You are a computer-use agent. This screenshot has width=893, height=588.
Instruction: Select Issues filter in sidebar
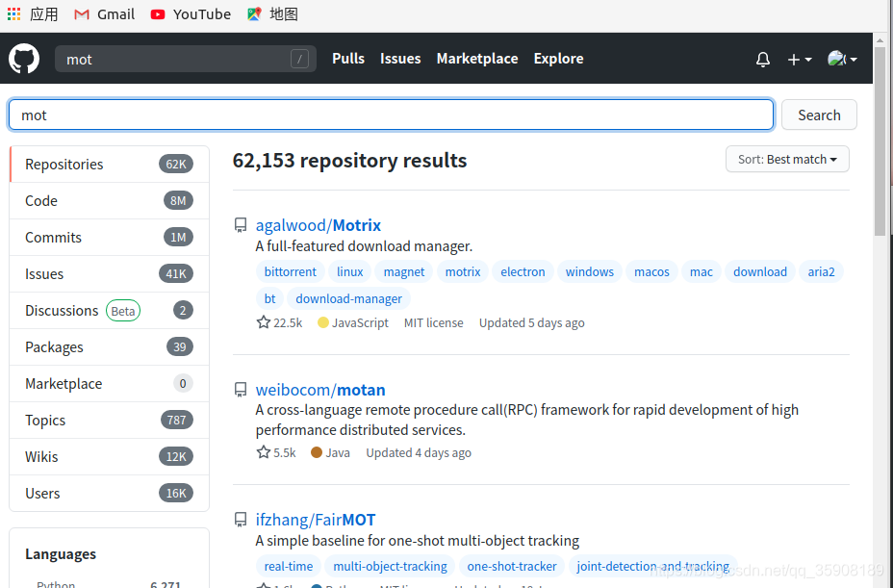[110, 273]
